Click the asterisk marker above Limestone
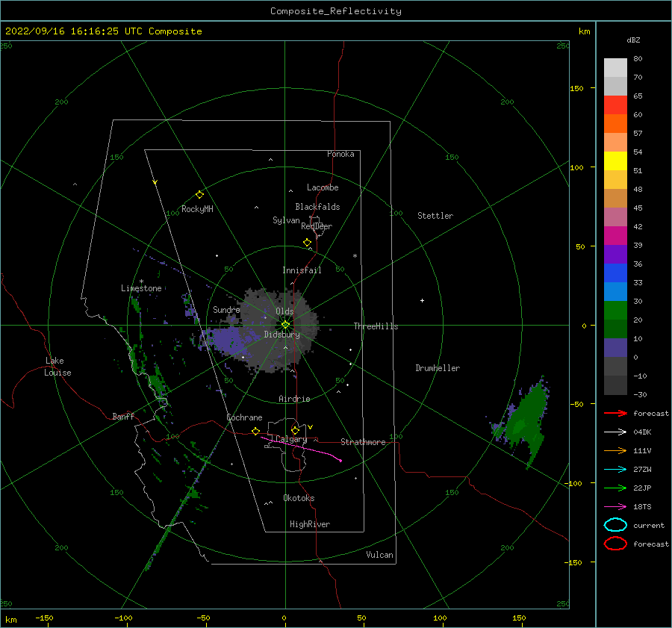This screenshot has height=628, width=672. pyautogui.click(x=141, y=282)
